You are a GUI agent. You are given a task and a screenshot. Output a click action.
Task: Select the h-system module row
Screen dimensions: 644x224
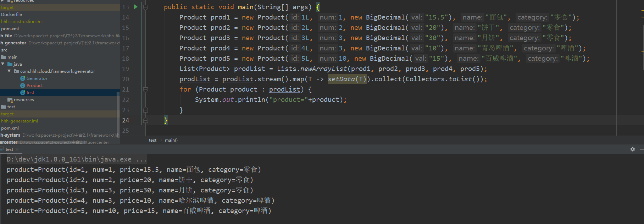tap(60, 135)
